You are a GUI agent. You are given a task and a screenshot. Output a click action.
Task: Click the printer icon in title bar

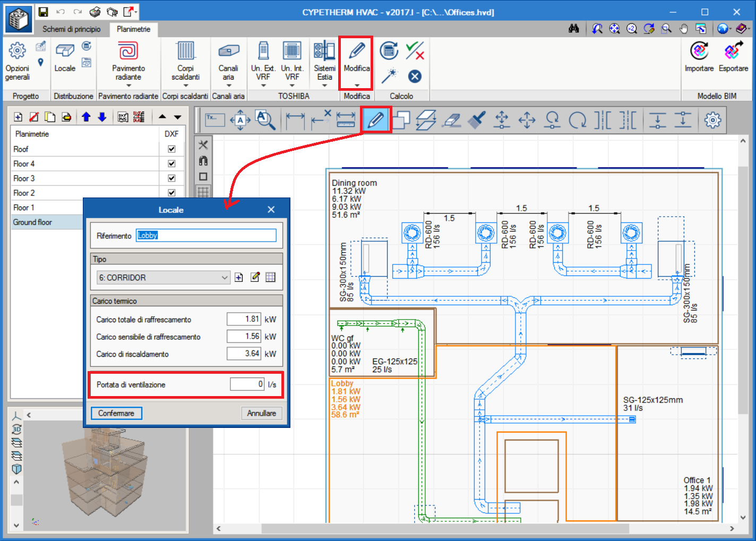pos(95,12)
